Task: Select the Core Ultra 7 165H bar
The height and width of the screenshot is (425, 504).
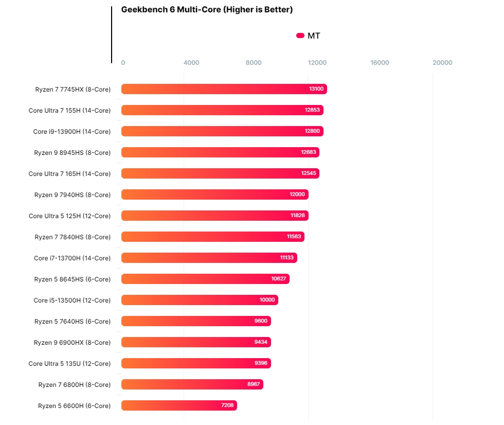Action: click(220, 173)
